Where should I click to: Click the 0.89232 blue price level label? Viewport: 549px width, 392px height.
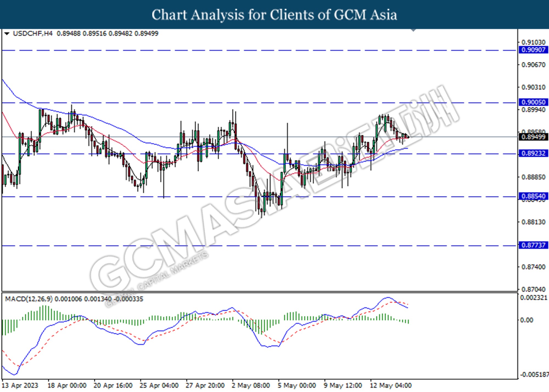[533, 153]
